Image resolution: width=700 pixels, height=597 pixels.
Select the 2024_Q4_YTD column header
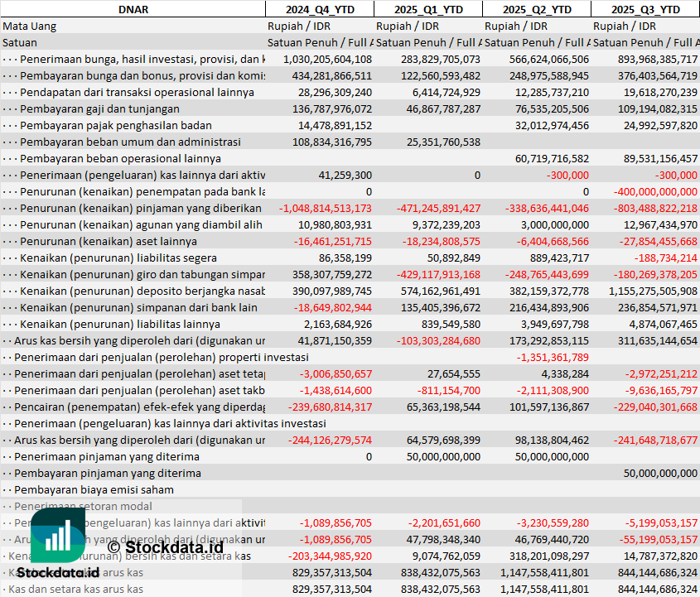319,9
